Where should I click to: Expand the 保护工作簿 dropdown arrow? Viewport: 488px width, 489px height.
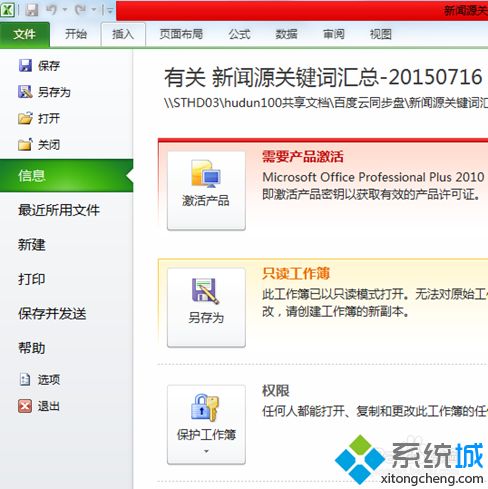206,451
